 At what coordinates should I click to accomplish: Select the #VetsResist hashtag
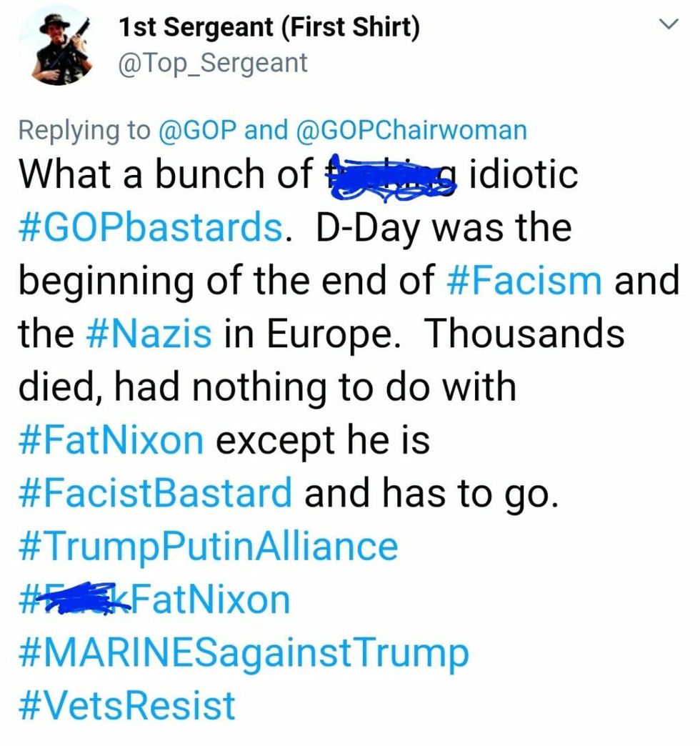click(126, 705)
